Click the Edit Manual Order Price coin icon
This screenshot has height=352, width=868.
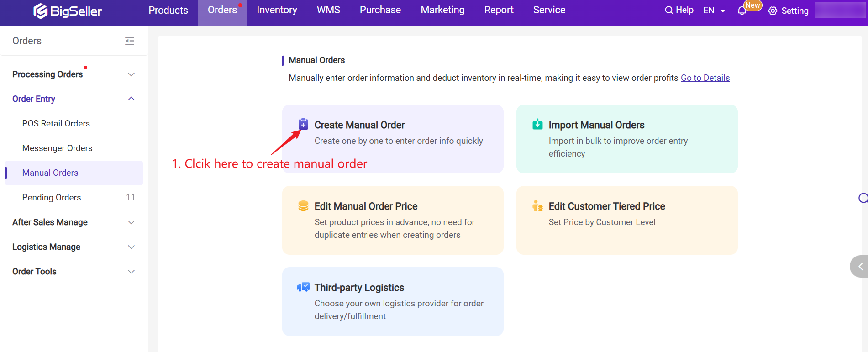tap(303, 206)
